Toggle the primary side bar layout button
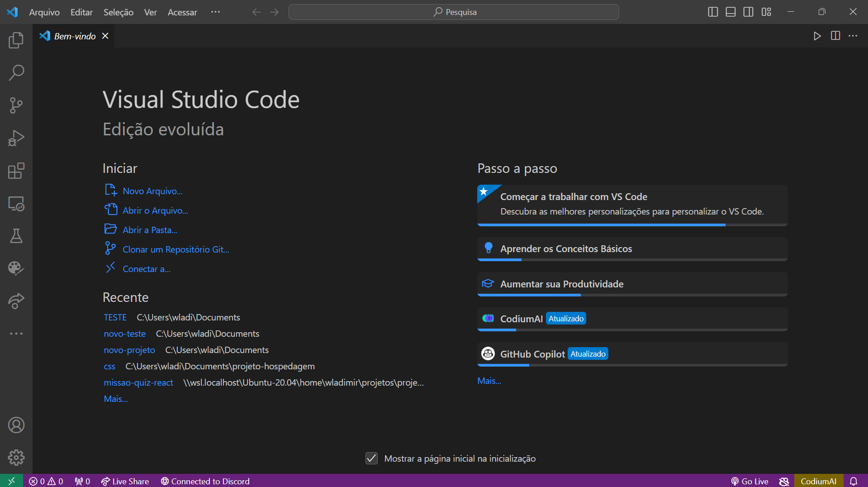This screenshot has width=868, height=487. point(713,12)
